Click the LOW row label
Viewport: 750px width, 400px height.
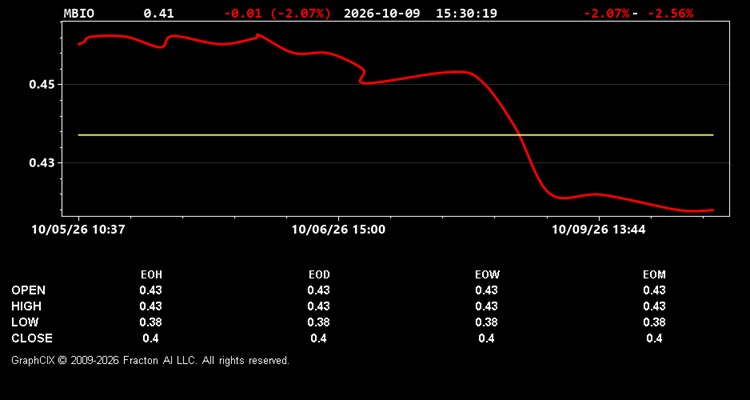point(25,322)
